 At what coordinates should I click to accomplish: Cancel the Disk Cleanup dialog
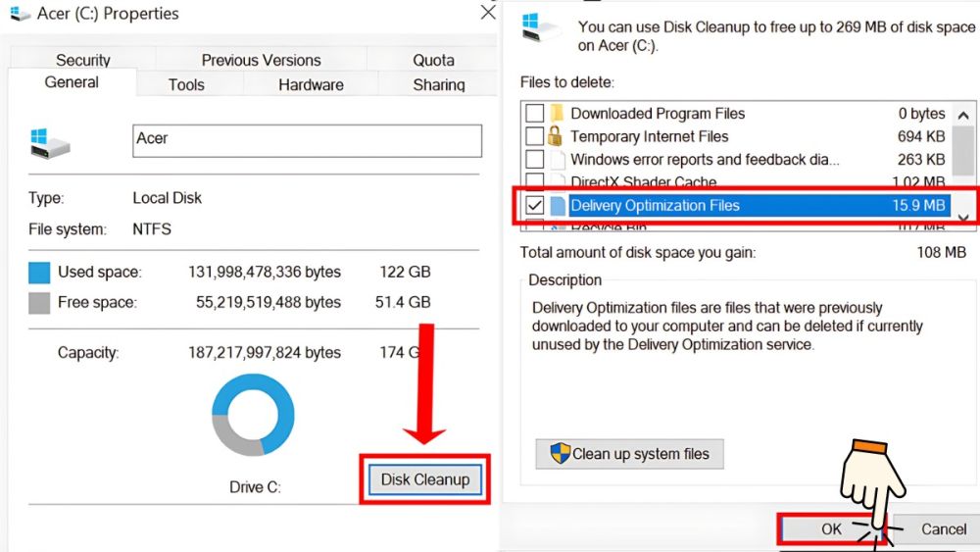pyautogui.click(x=937, y=528)
